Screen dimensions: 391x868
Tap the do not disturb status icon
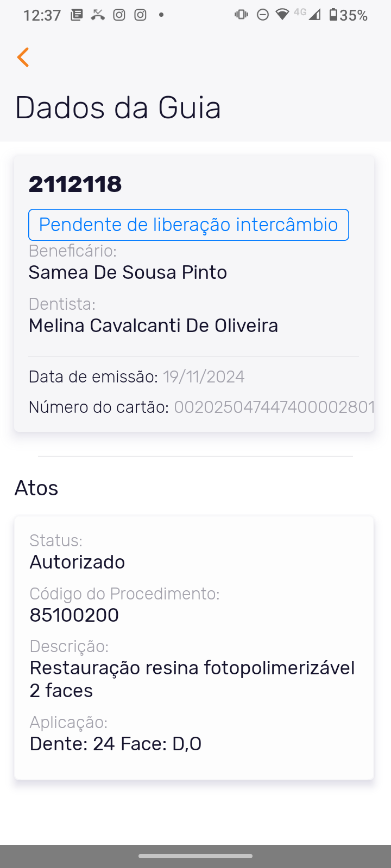coord(262,15)
